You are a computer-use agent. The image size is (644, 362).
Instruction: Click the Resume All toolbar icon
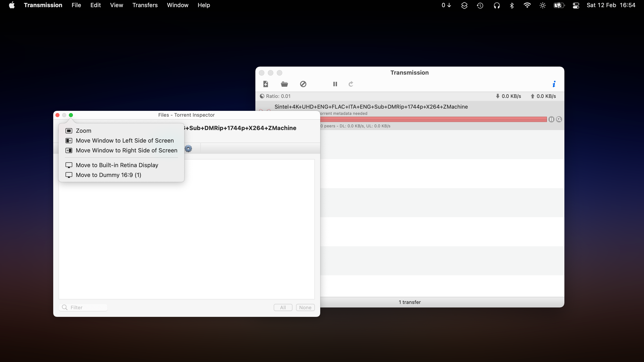[351, 84]
